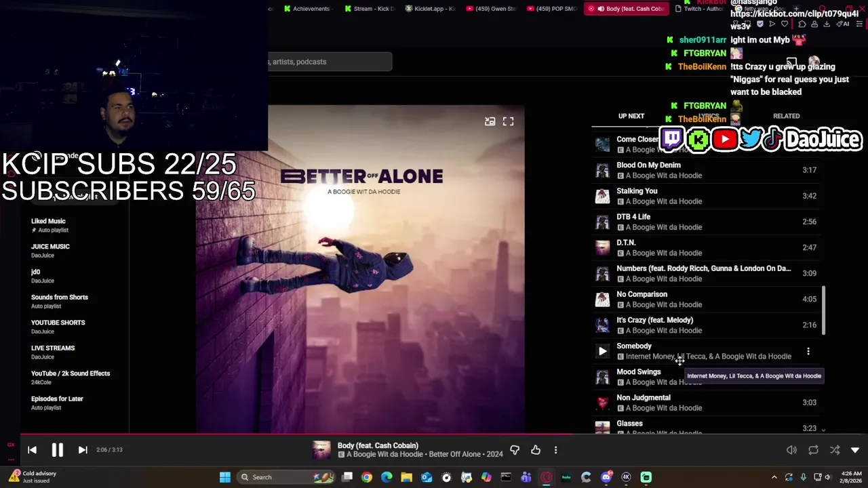The image size is (868, 488).
Task: Toggle shuffle in the player bar
Action: [835, 450]
